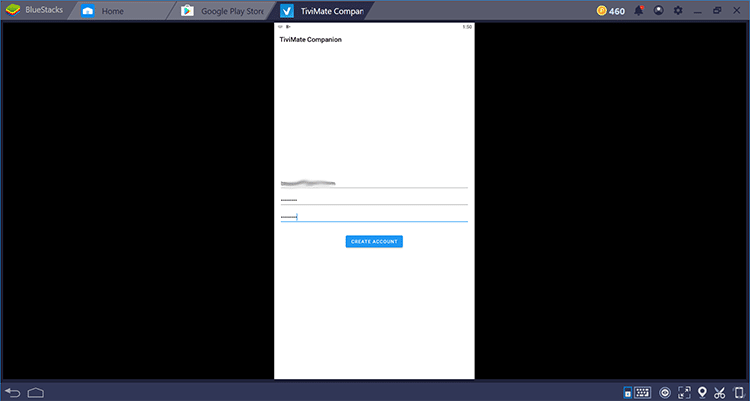750x401 pixels.
Task: Click the scissors screenshot icon
Action: point(719,393)
